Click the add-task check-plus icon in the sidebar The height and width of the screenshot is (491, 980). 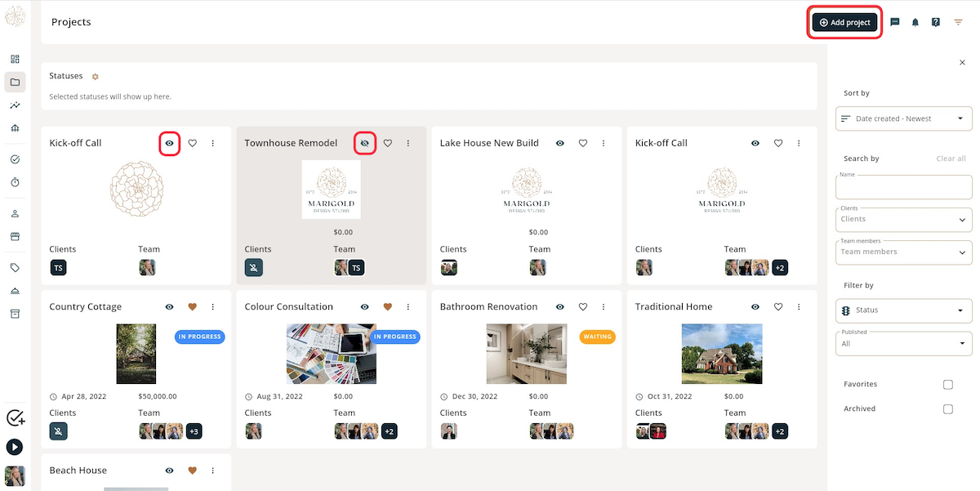(x=16, y=418)
